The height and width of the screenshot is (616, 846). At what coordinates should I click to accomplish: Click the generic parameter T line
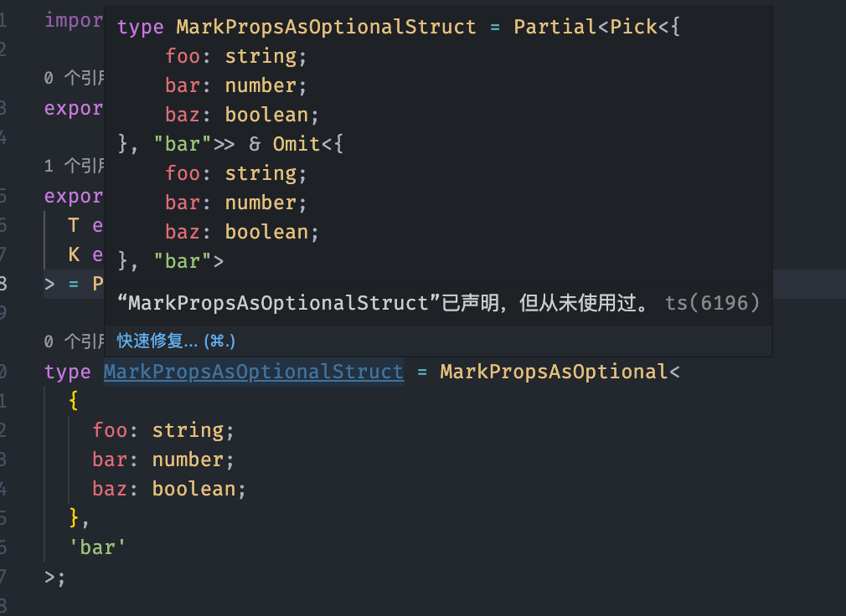[x=85, y=225]
